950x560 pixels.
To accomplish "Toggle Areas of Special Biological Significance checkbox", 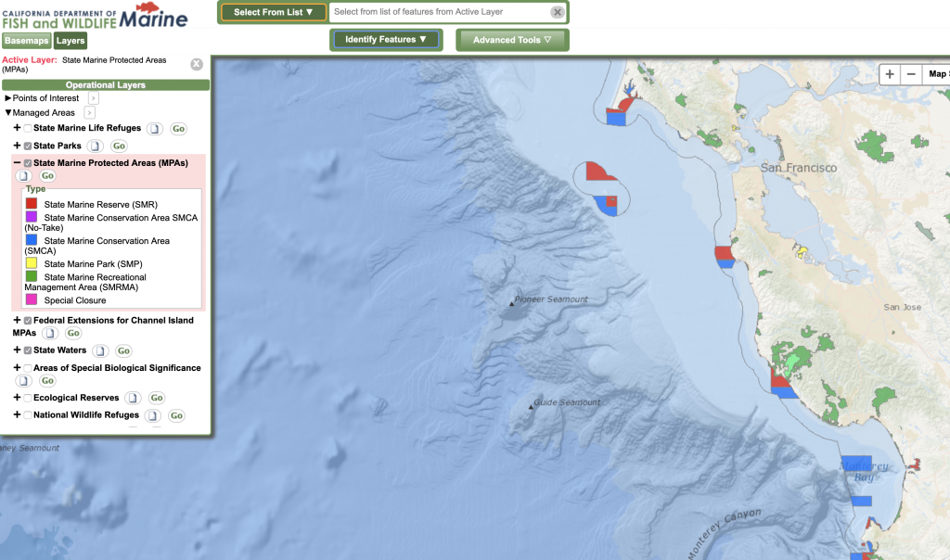I will tap(28, 368).
